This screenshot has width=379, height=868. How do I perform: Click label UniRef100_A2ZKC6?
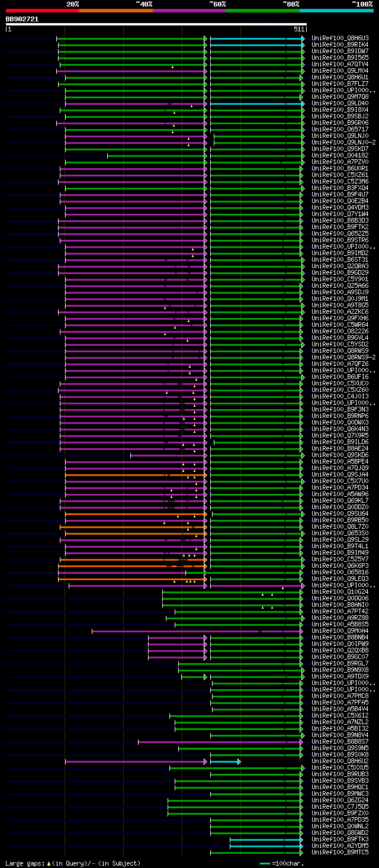tap(340, 311)
